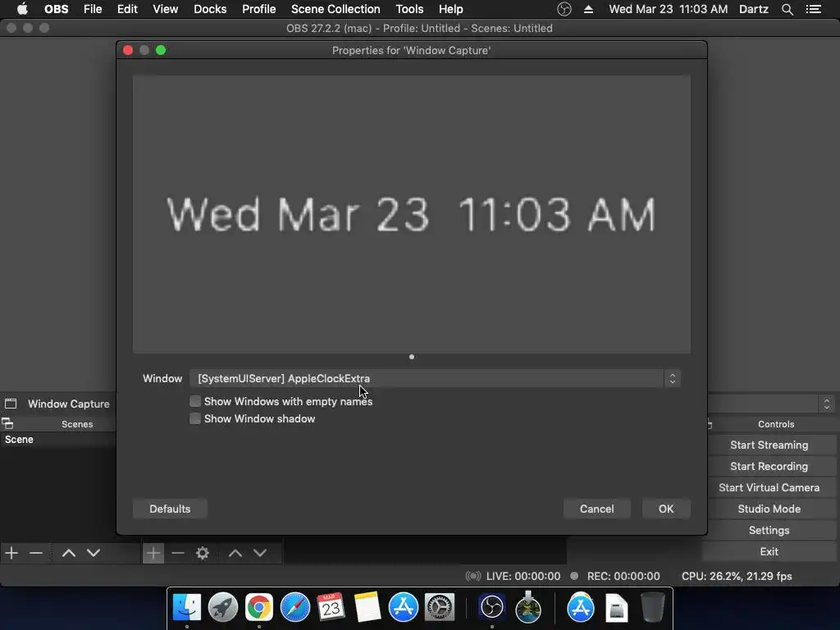Move scene down with the arrow icon
840x630 pixels.
[94, 552]
